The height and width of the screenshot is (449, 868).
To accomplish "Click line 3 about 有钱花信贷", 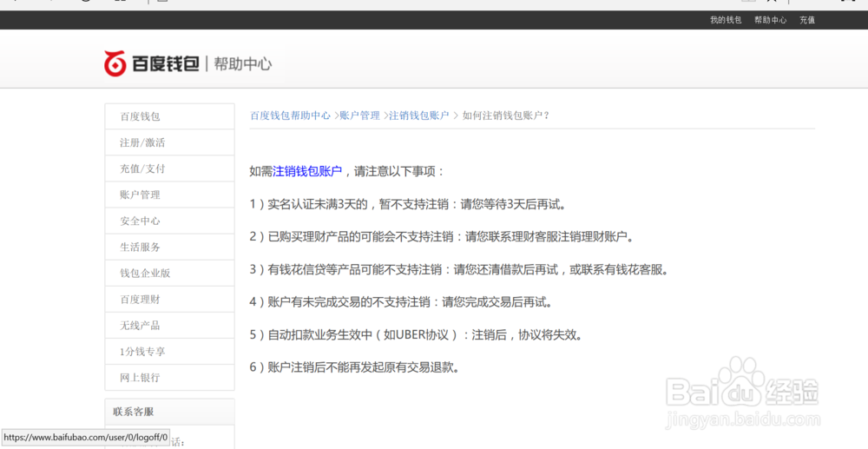I will pyautogui.click(x=459, y=269).
